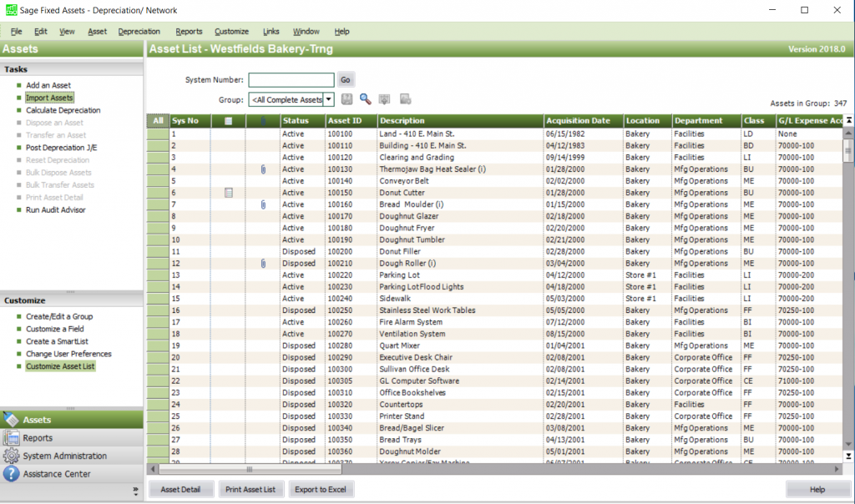Screen dimensions: 855x504
Task: Open Find with the magnifying glass icon
Action: pos(366,100)
